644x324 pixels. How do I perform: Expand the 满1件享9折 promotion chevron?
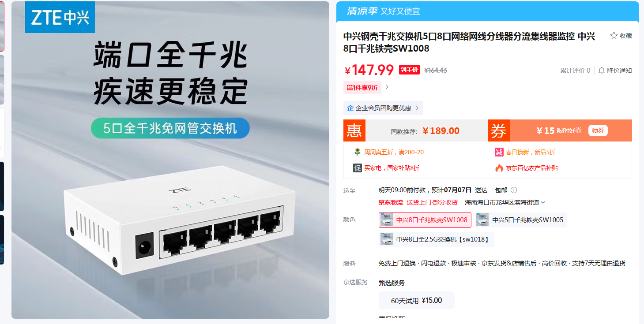click(387, 87)
